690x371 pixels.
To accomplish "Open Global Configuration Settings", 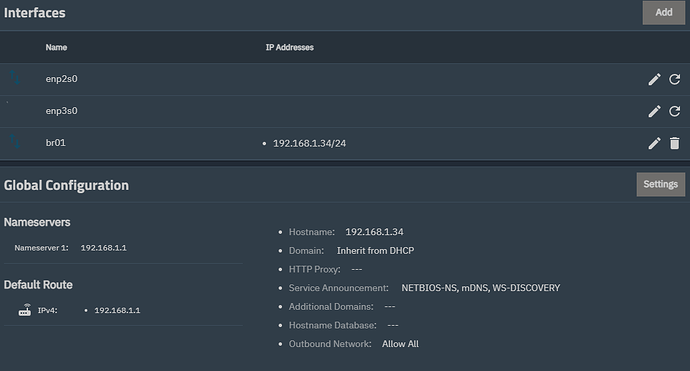I will click(x=661, y=184).
